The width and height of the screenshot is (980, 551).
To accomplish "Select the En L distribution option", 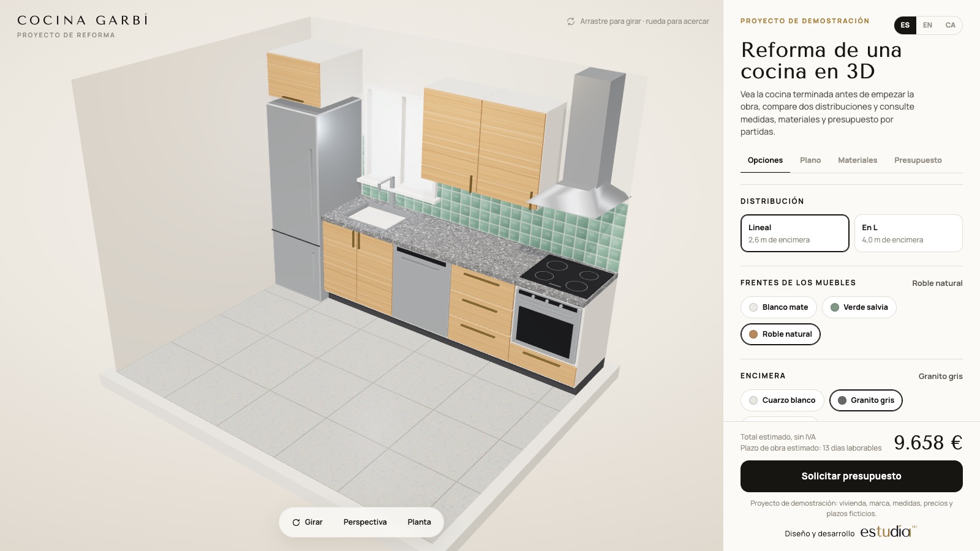I will pyautogui.click(x=908, y=233).
